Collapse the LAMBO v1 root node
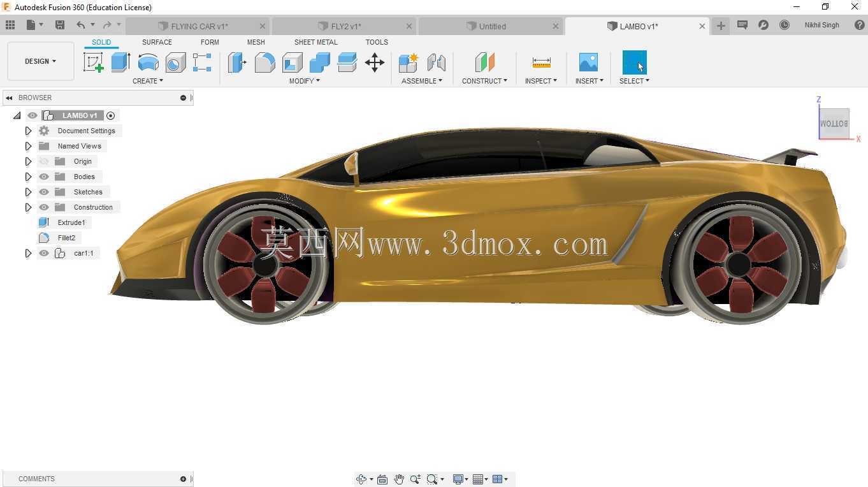This screenshot has height=487, width=868. [17, 115]
